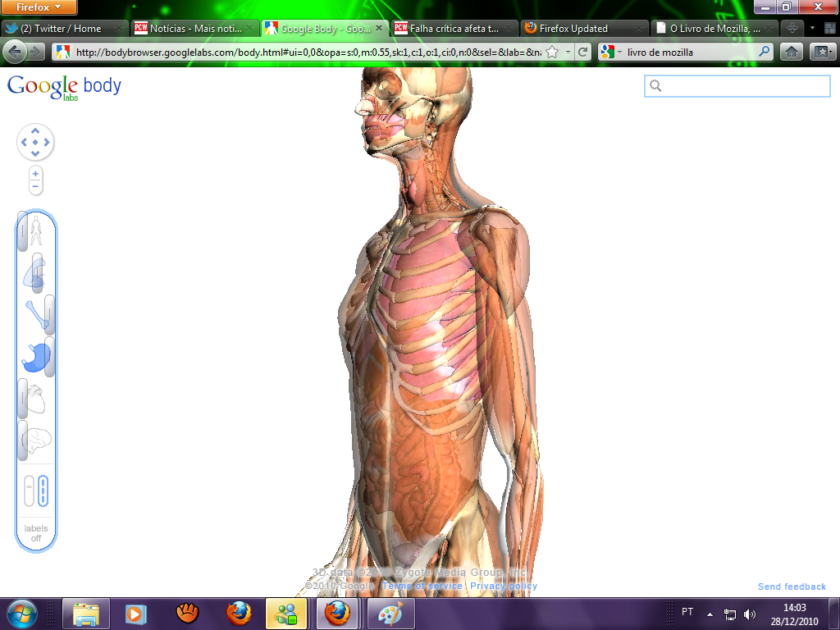Click the heart circulatory layer icon
This screenshot has width=840, height=630.
[36, 400]
